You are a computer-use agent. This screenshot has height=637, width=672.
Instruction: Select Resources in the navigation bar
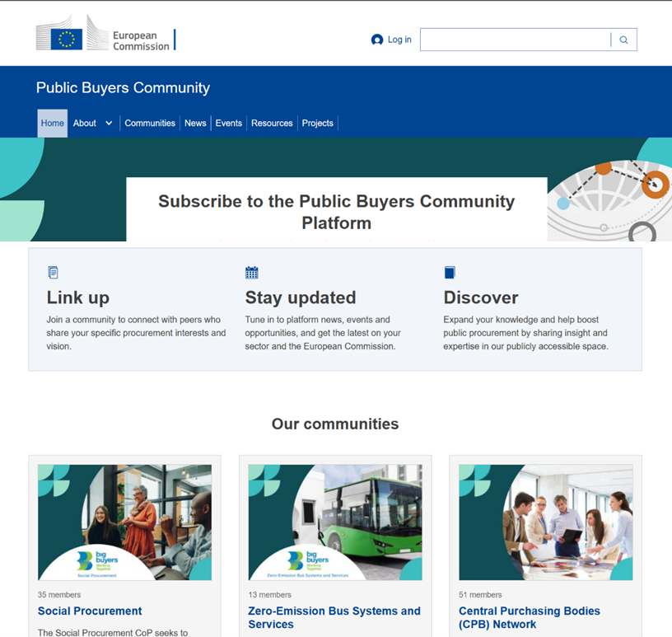click(272, 124)
